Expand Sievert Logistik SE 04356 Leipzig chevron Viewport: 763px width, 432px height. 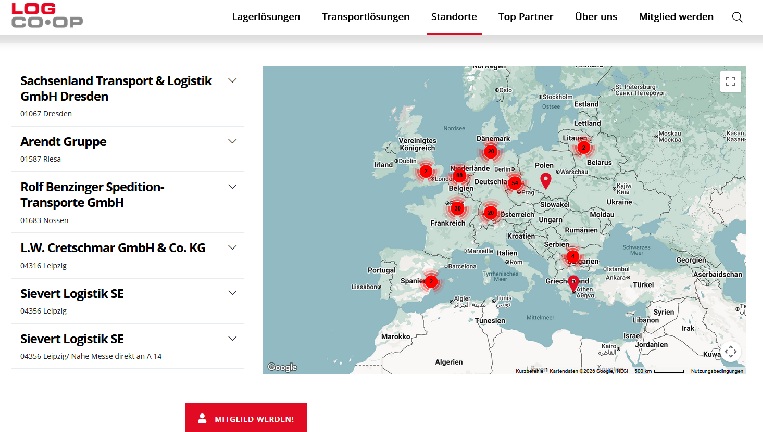coord(232,293)
